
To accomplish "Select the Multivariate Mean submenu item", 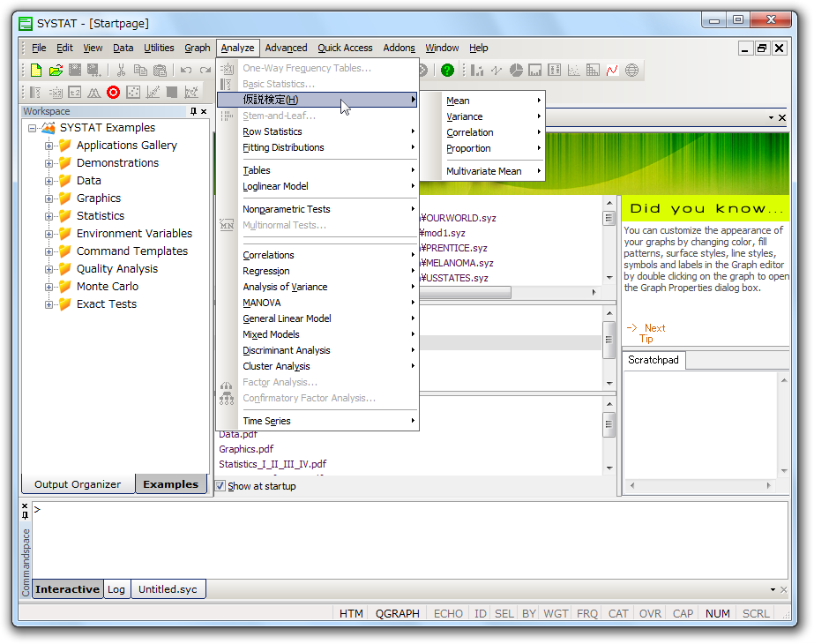I will [x=483, y=171].
